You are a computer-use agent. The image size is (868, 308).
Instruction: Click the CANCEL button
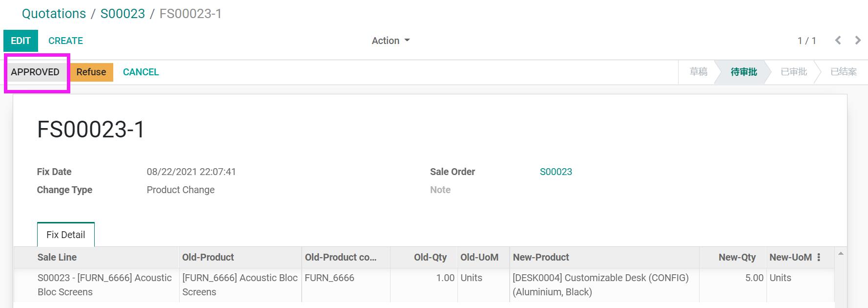click(x=141, y=72)
